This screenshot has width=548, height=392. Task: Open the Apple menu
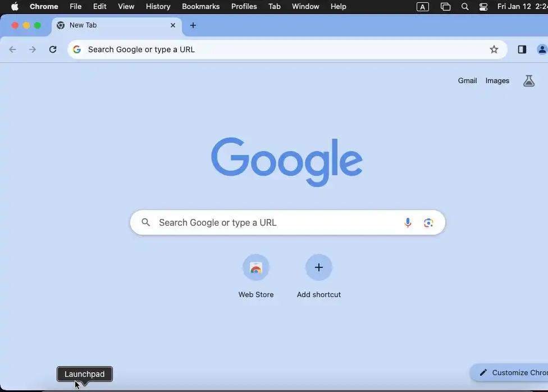pos(15,7)
